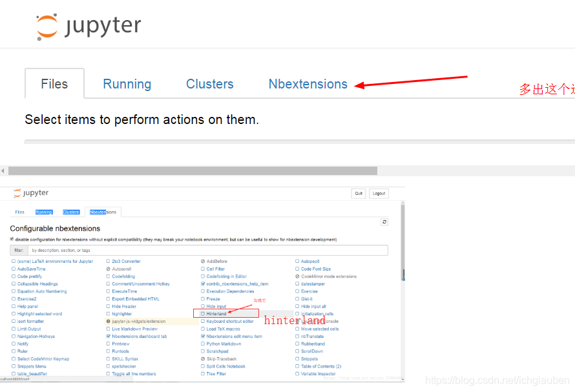Image resolution: width=575 pixels, height=392 pixels.
Task: Open the Running tab in upper Jupyter screenshot
Action: click(x=127, y=84)
